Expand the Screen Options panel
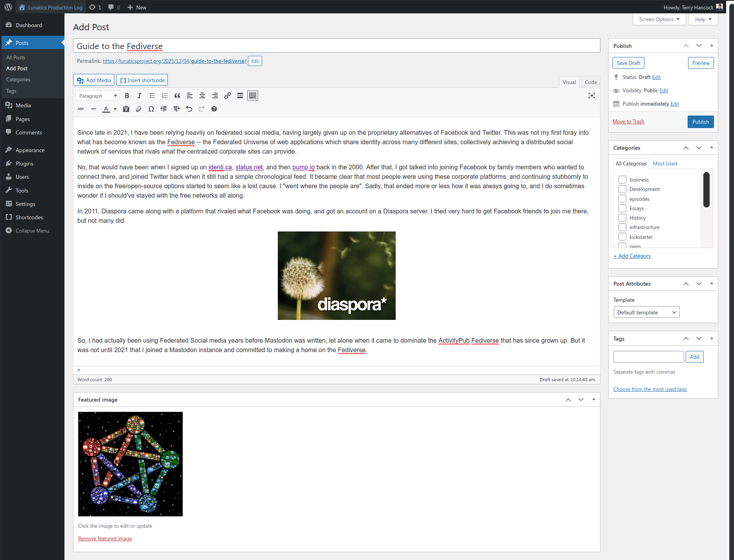This screenshot has height=560, width=734. pyautogui.click(x=659, y=19)
